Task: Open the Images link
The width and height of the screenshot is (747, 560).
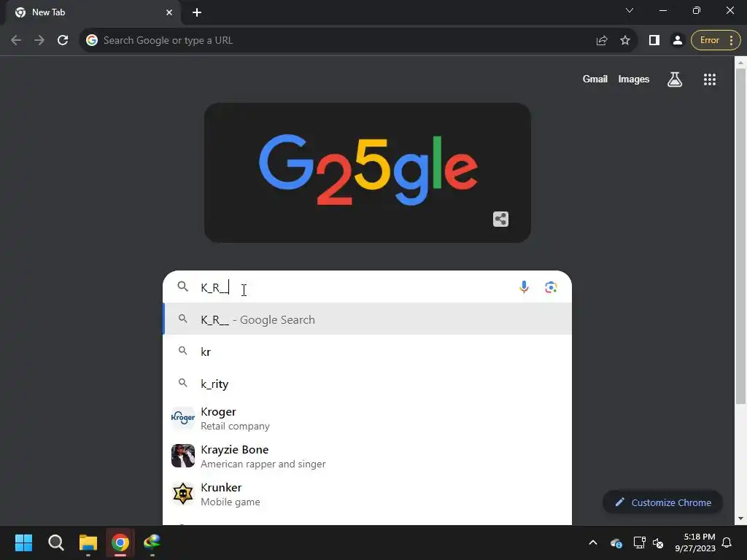Action: 634,79
